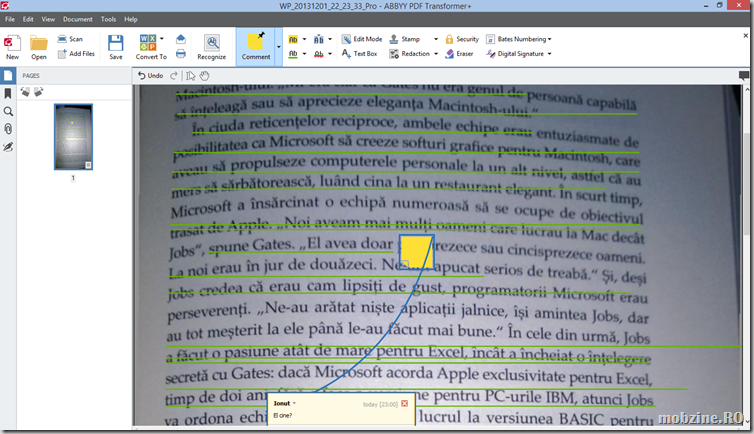
Task: Select the Hand pan tool
Action: click(204, 75)
